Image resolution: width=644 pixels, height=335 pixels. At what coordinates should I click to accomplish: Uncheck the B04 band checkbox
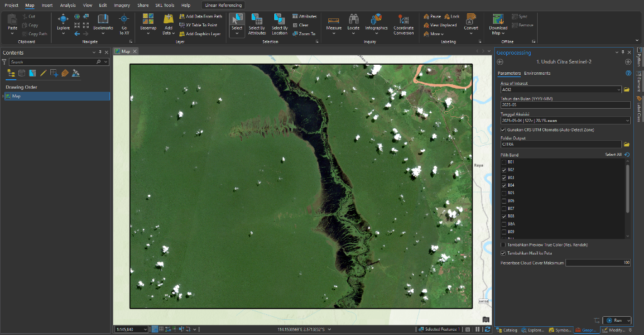pos(504,185)
